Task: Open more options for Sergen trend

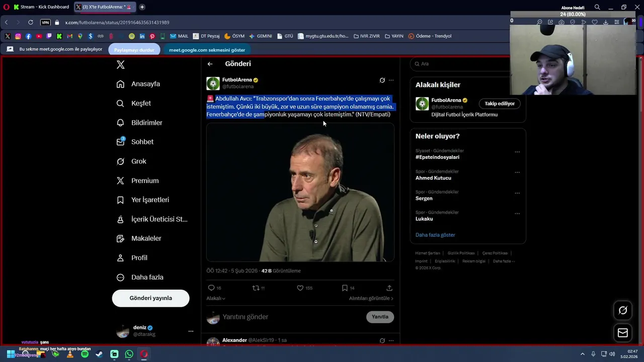Action: (517, 193)
